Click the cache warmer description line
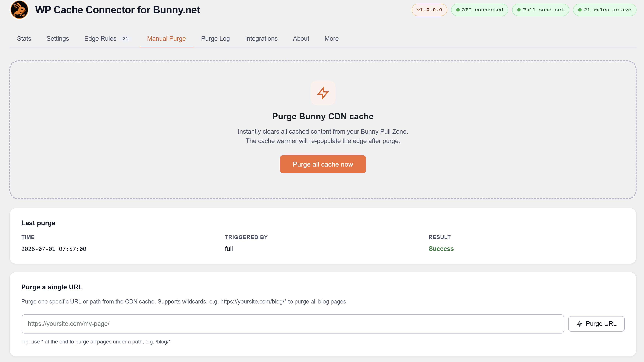The height and width of the screenshot is (362, 644). coord(323,141)
